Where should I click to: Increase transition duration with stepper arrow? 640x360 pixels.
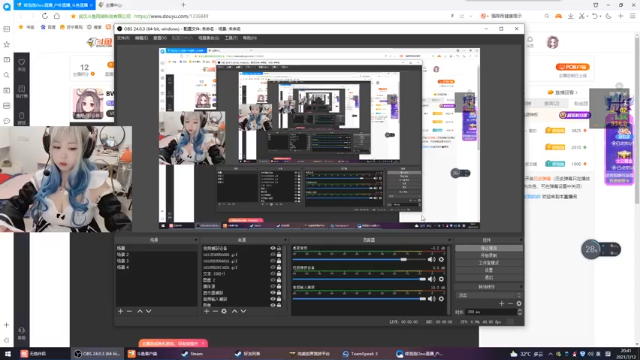pos(520,310)
